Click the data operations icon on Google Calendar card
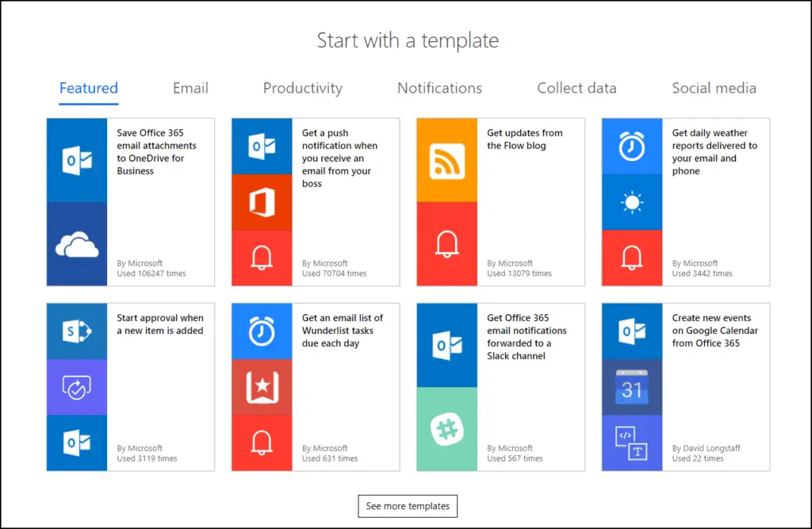This screenshot has width=812, height=529. click(x=632, y=443)
